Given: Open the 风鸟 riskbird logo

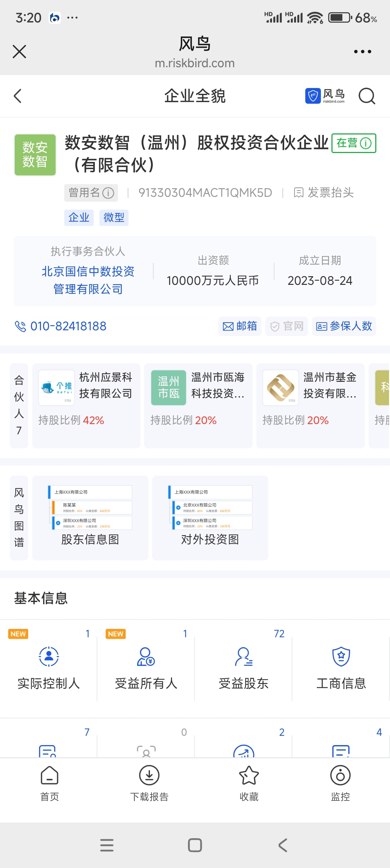Looking at the screenshot, I should point(325,96).
